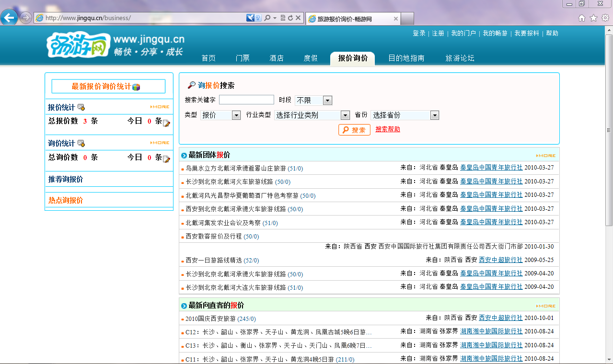
Task: Click the statistics cube icon beside 最新报价询价统计
Action: [136, 87]
